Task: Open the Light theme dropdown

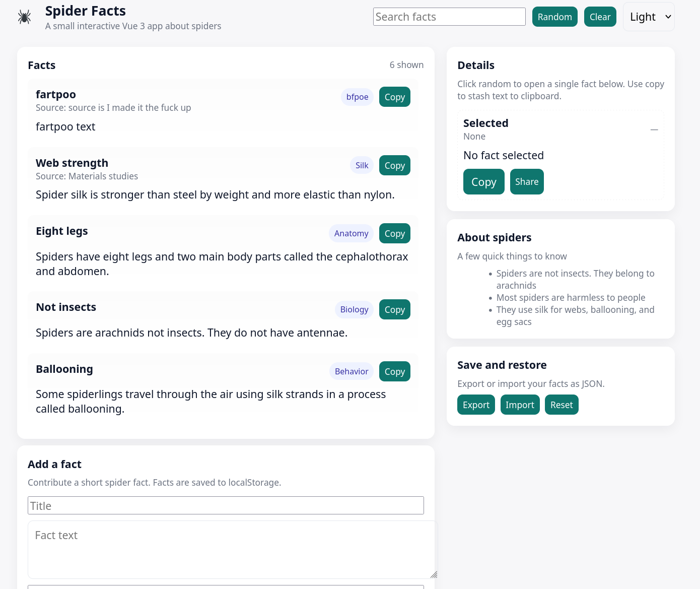Action: (649, 17)
